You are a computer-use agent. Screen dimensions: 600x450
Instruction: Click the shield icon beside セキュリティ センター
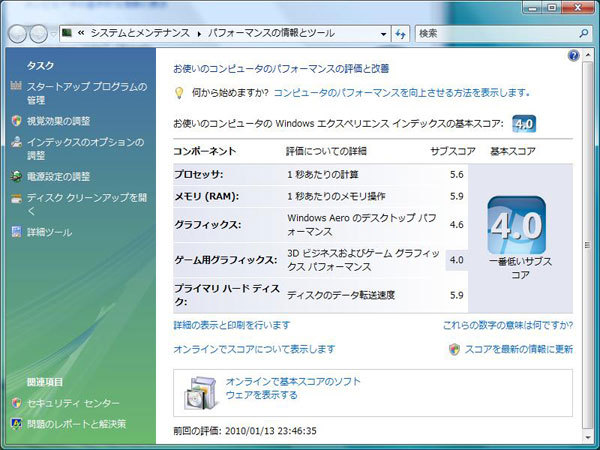[x=16, y=403]
